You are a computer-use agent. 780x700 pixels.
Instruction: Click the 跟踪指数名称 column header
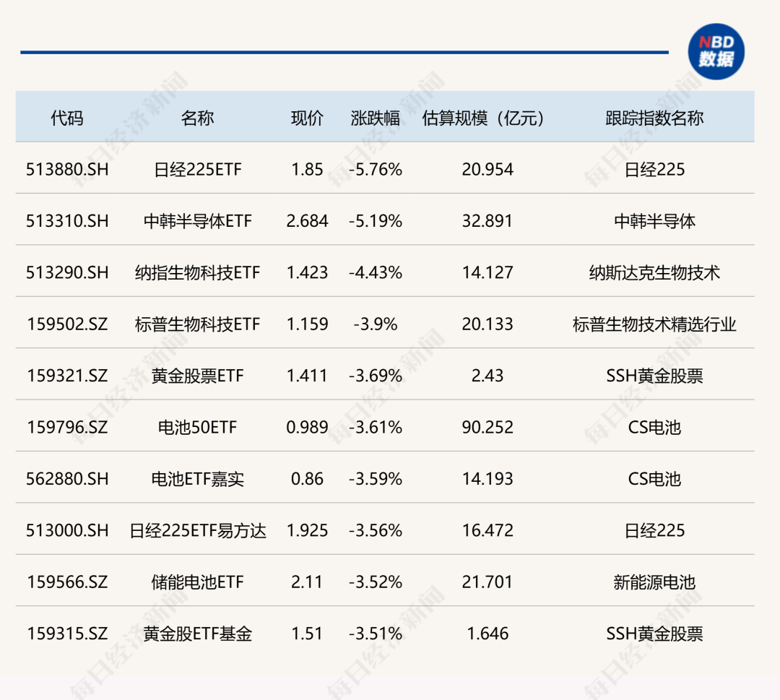pyautogui.click(x=654, y=118)
